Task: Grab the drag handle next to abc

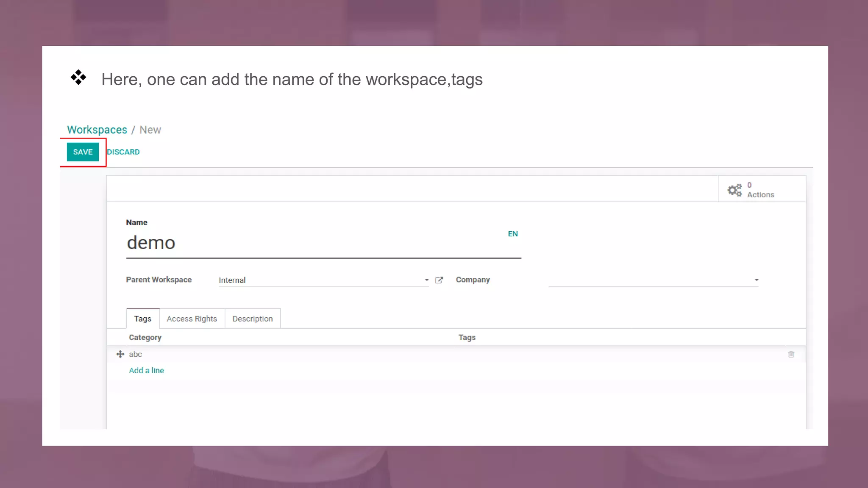Action: [x=120, y=354]
